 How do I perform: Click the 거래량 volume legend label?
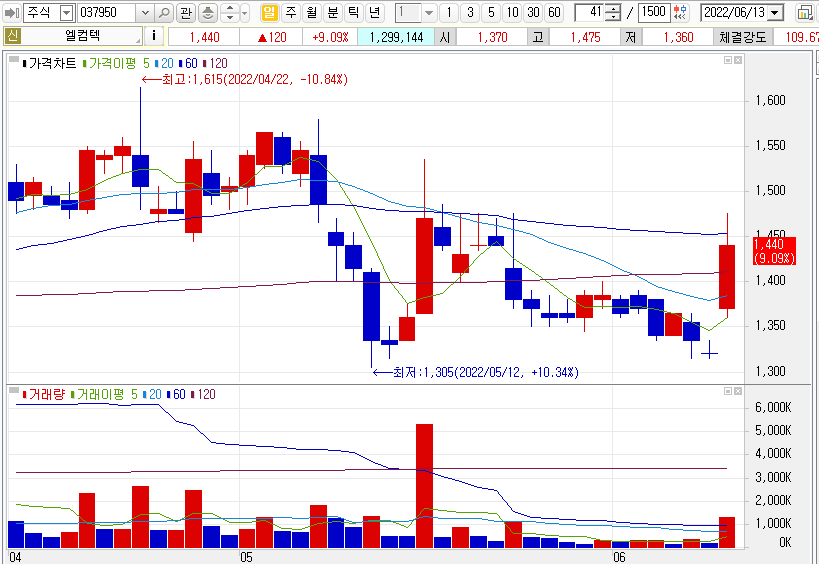[47, 394]
